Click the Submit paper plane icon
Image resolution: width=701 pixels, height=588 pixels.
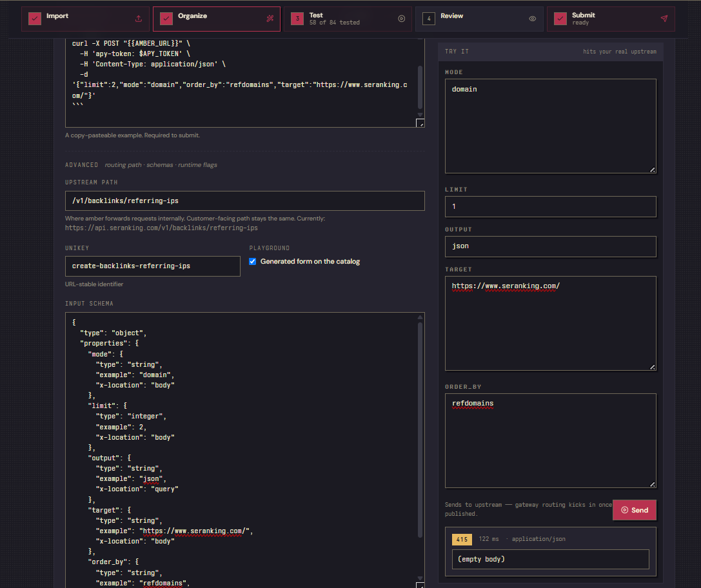click(664, 19)
